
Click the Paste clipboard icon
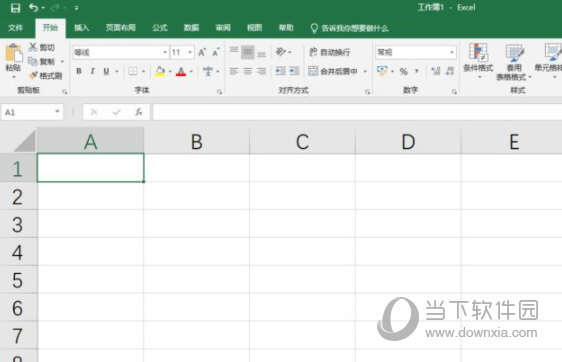click(14, 54)
